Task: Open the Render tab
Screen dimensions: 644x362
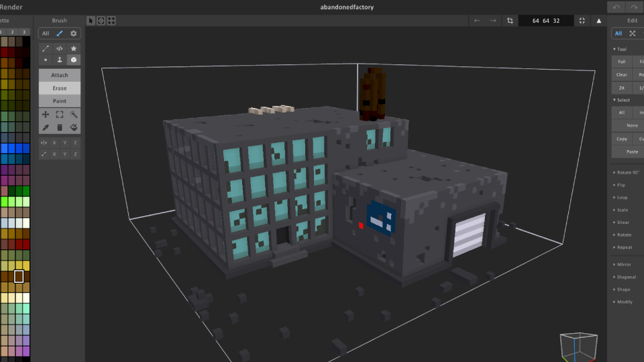Action: [11, 7]
